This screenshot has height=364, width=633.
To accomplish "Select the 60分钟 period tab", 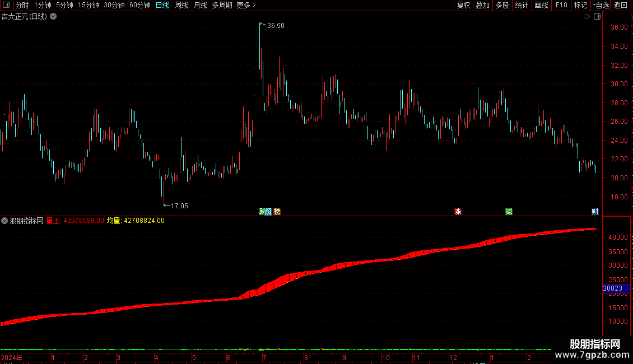I will tap(139, 5).
